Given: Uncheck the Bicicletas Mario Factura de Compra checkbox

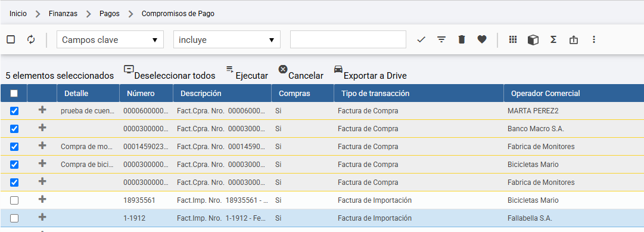Looking at the screenshot, I should (14, 165).
